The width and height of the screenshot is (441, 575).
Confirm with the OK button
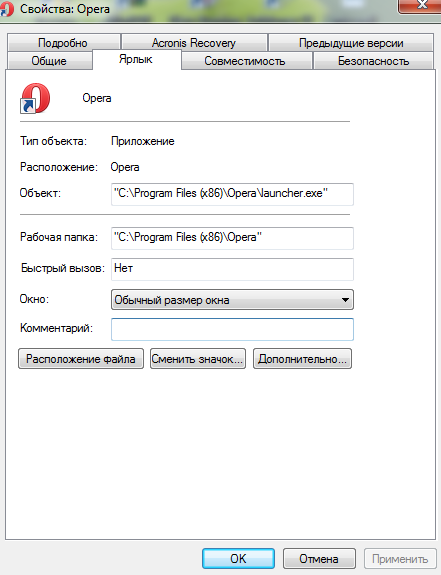point(238,558)
